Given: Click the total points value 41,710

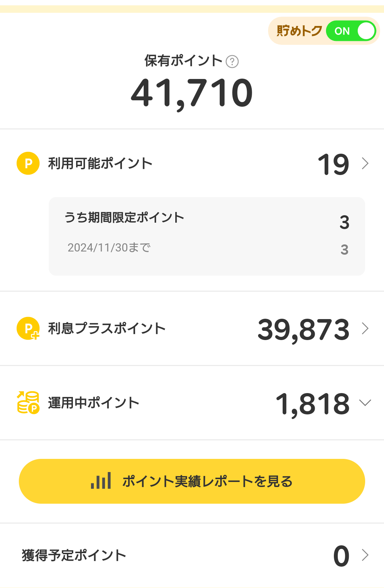Looking at the screenshot, I should pos(192,93).
